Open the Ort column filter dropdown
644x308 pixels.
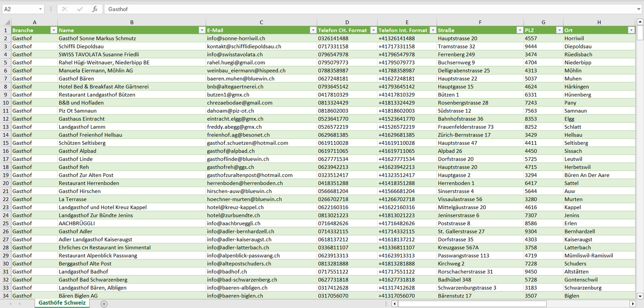631,30
